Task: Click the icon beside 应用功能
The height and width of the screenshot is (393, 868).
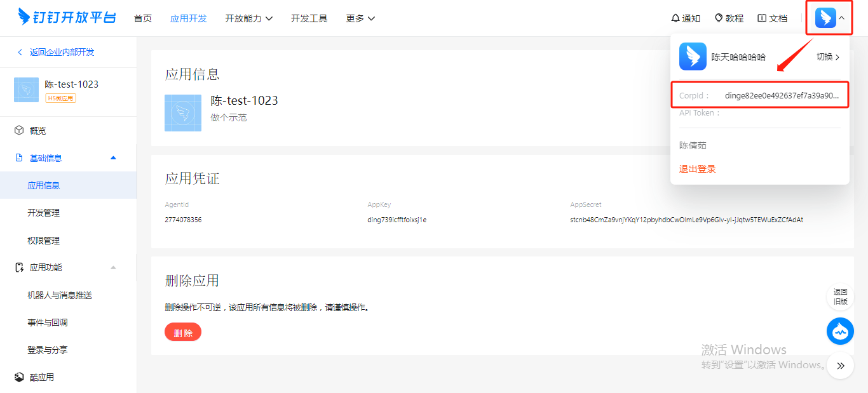Action: (19, 267)
